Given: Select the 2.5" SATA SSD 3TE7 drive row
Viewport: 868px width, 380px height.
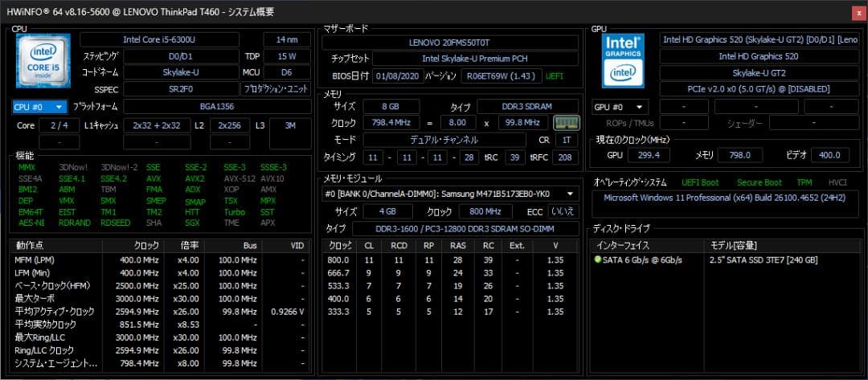Looking at the screenshot, I should pyautogui.click(x=763, y=260).
